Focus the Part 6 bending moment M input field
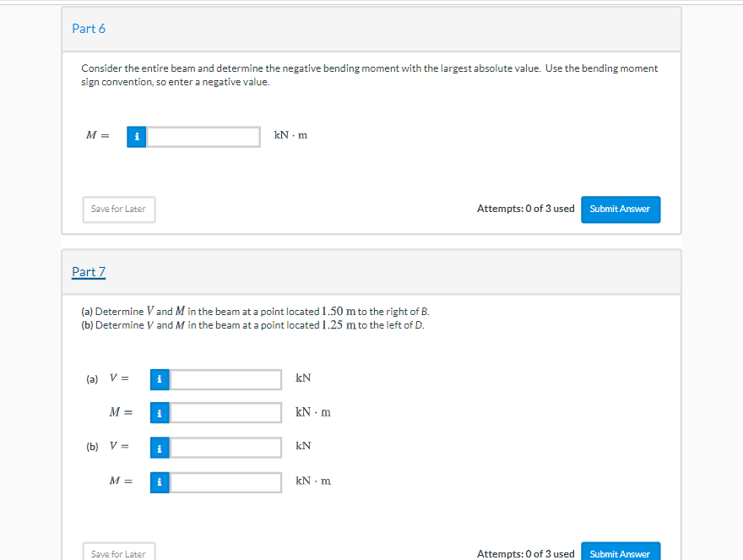This screenshot has width=743, height=560. tap(203, 137)
